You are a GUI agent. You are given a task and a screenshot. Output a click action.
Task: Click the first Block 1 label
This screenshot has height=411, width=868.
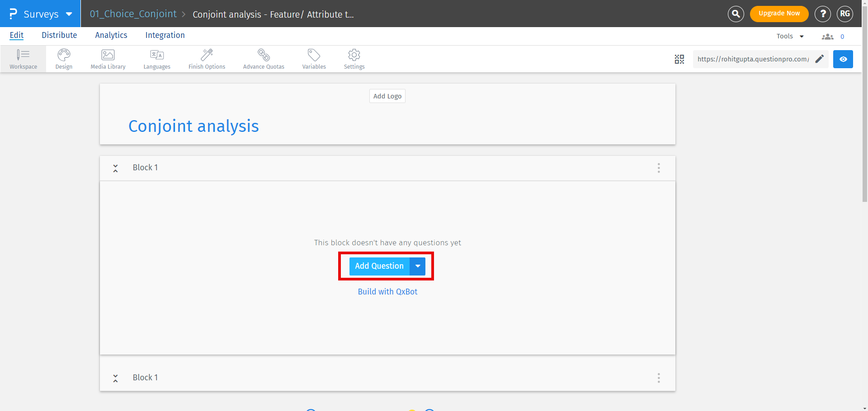145,168
